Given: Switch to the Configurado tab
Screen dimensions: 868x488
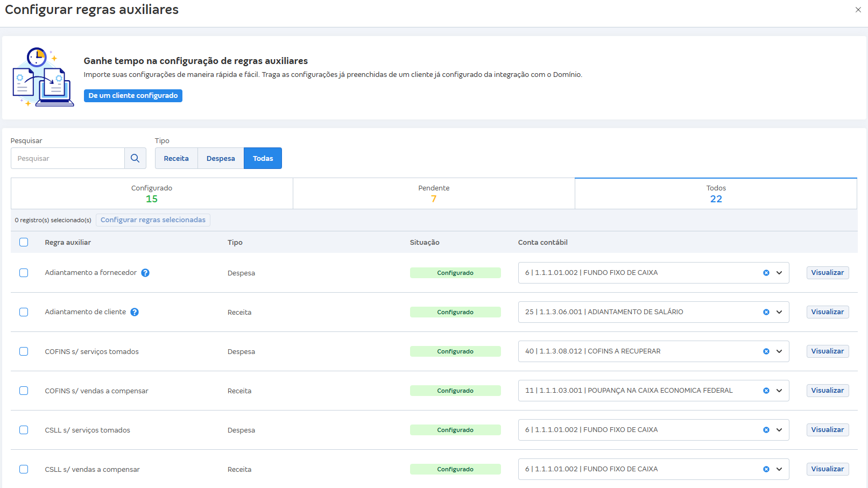Looking at the screenshot, I should 152,194.
